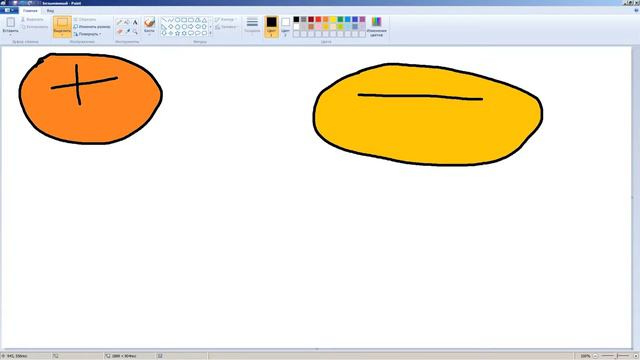The image size is (640, 360).
Task: Pick the Curve shape
Action: click(171, 20)
